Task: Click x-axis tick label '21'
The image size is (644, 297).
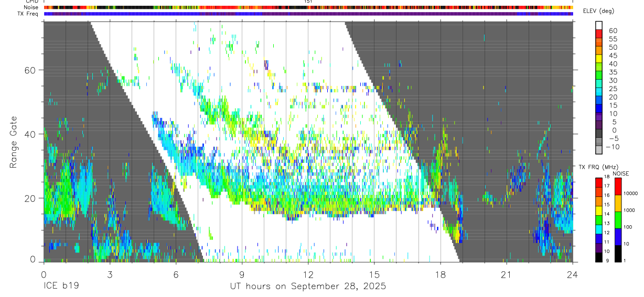Action: coord(507,275)
